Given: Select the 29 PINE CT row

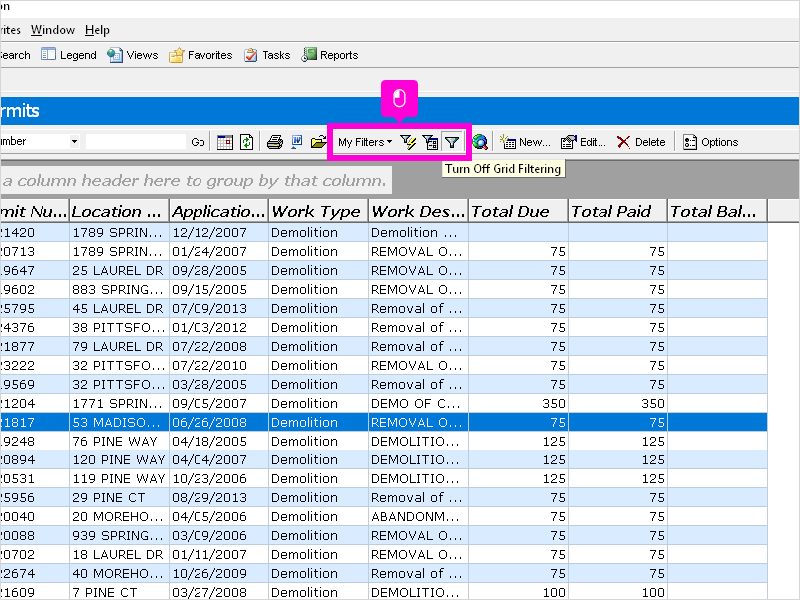Looking at the screenshot, I should pos(384,497).
